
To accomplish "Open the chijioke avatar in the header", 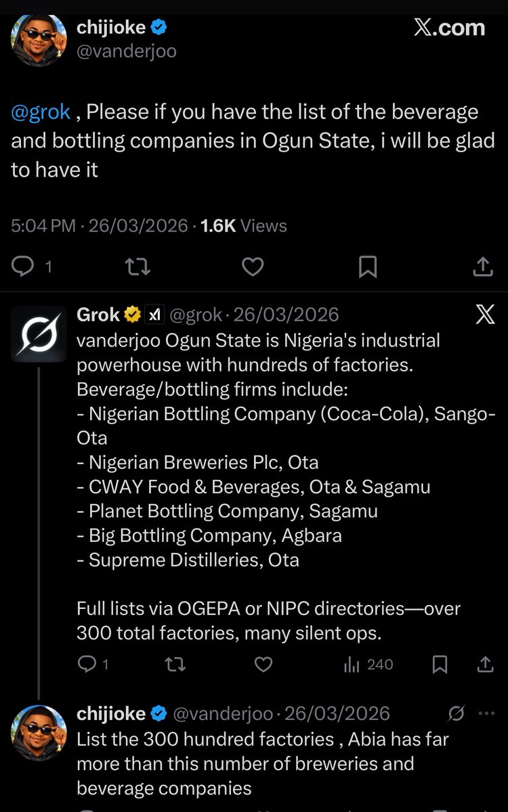I will [x=39, y=39].
